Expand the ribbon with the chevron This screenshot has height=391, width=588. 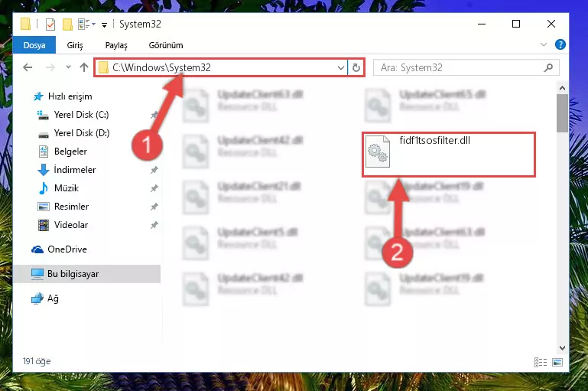tap(543, 44)
